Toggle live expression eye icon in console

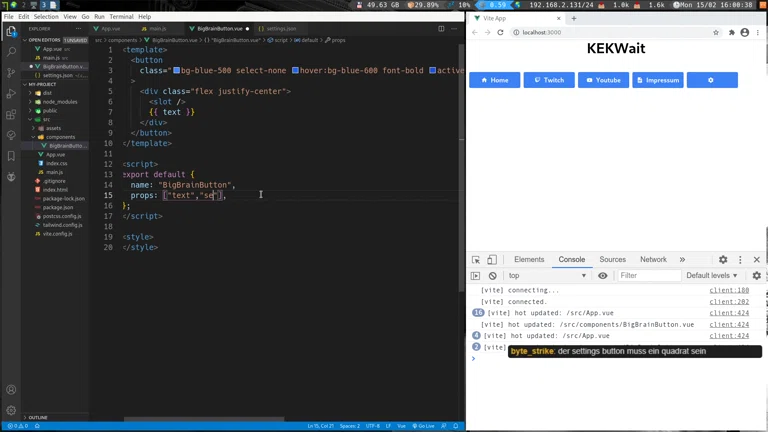602,276
